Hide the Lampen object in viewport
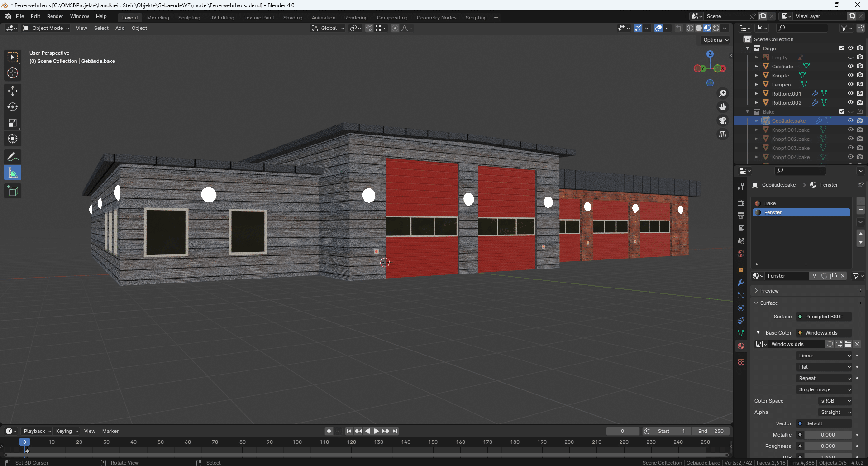The height and width of the screenshot is (466, 868). pos(850,84)
